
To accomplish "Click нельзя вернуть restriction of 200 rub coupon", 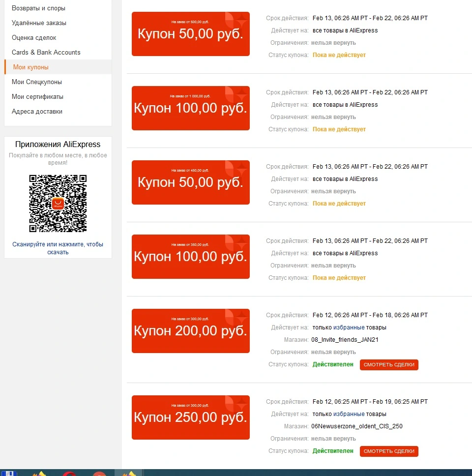I will (x=333, y=352).
